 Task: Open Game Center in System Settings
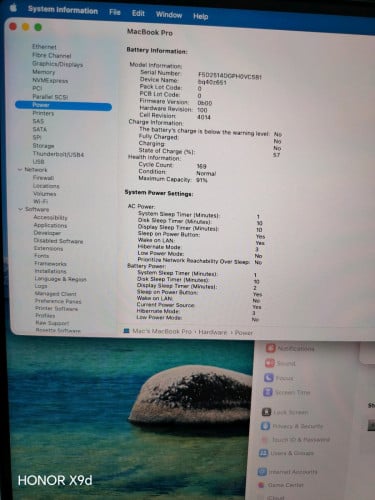pyautogui.click(x=281, y=485)
